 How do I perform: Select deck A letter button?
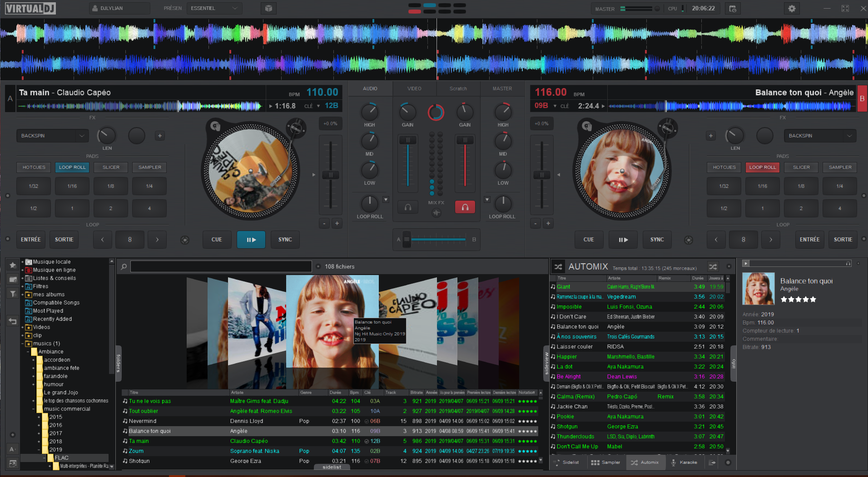click(x=10, y=98)
